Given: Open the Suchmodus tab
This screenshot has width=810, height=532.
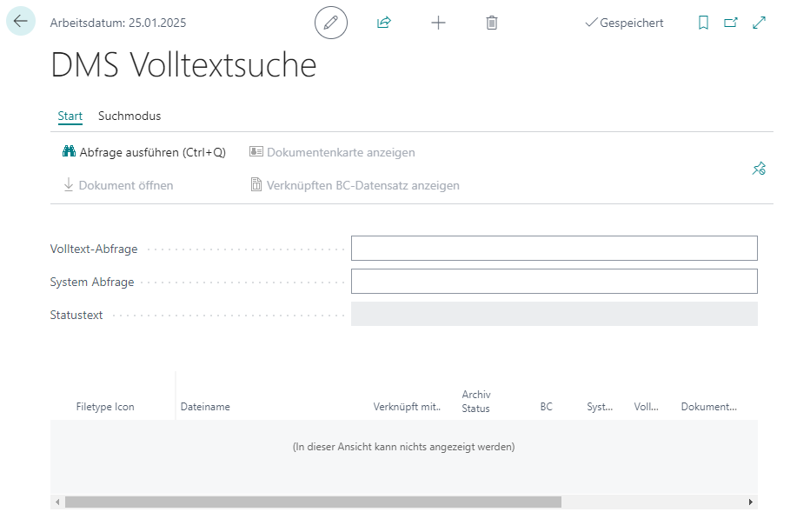Looking at the screenshot, I should [129, 116].
